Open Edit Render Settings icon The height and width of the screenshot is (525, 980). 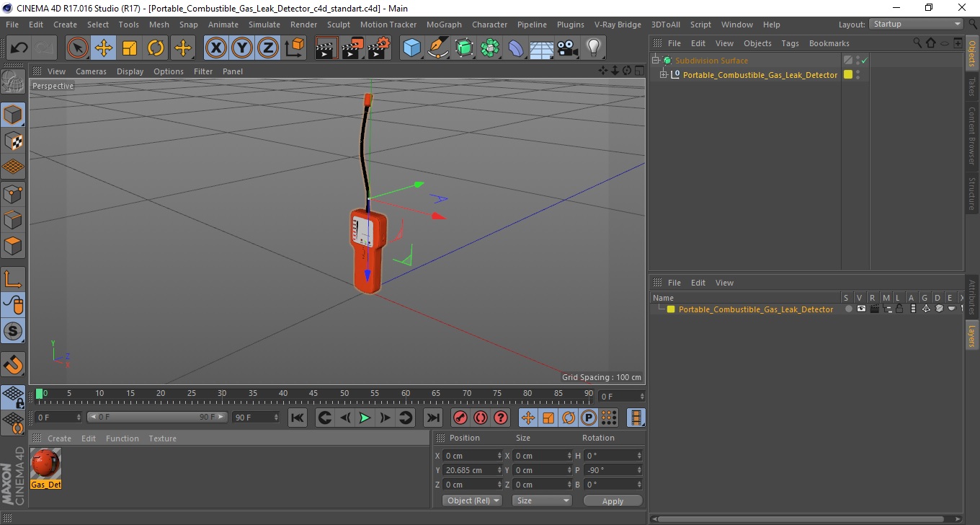[378, 48]
